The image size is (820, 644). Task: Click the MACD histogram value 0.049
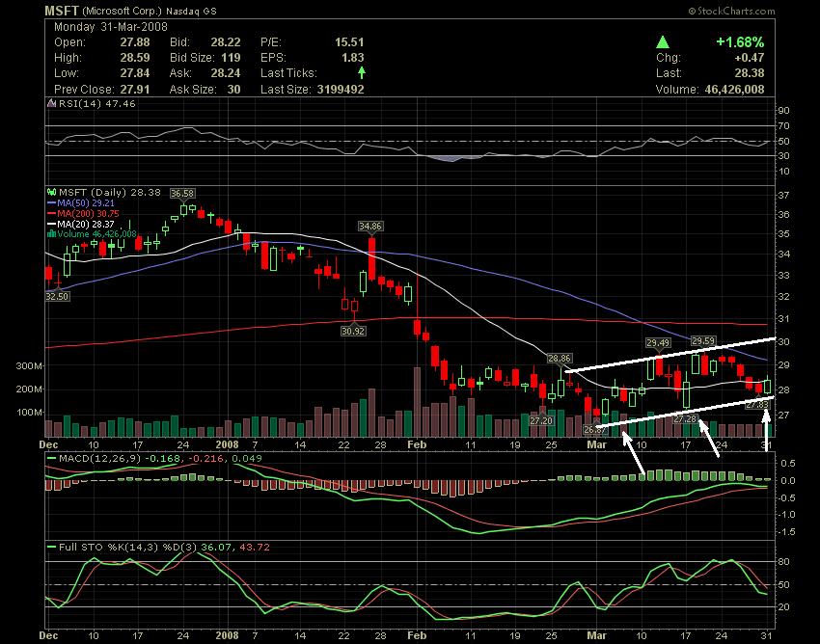point(247,459)
